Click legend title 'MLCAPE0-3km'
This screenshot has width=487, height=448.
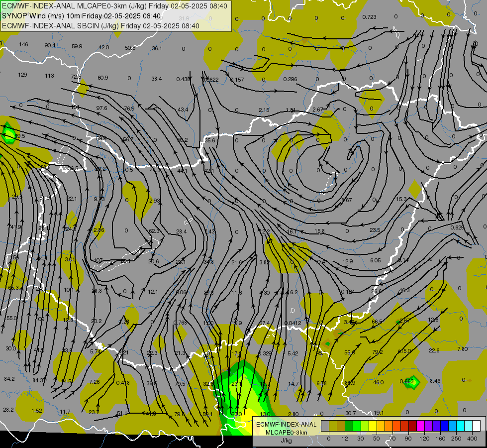287,433
